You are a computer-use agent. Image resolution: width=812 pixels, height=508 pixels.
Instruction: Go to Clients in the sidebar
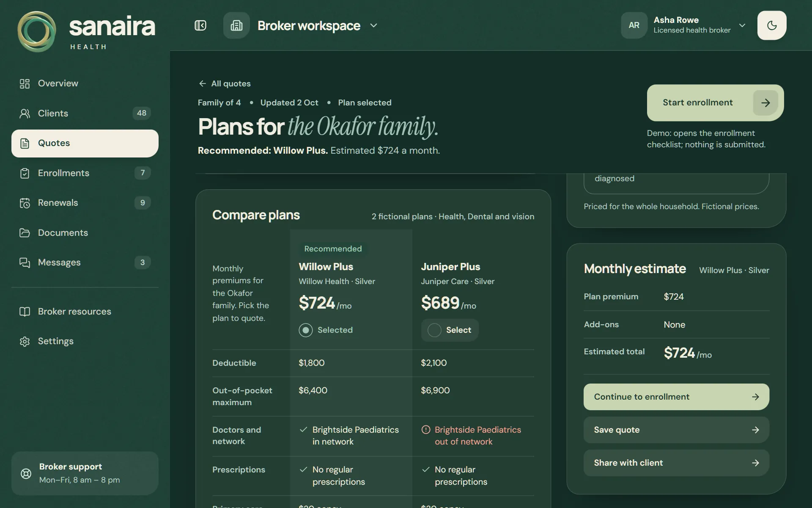[85, 113]
